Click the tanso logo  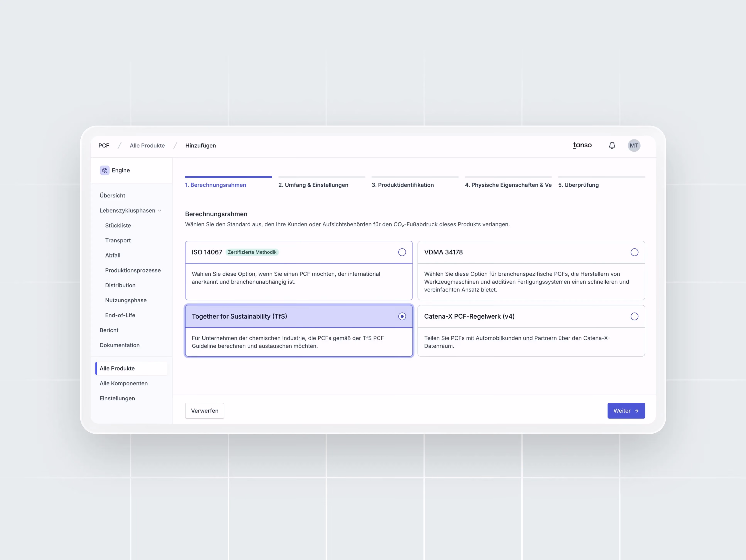(x=582, y=145)
